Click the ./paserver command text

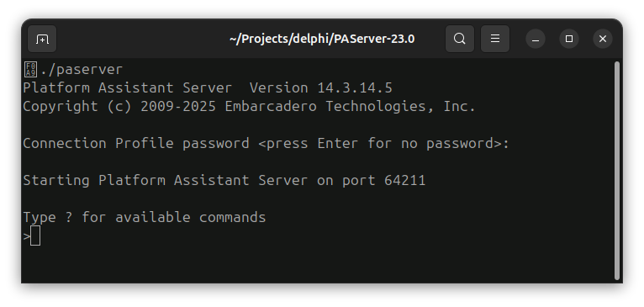[x=82, y=70]
